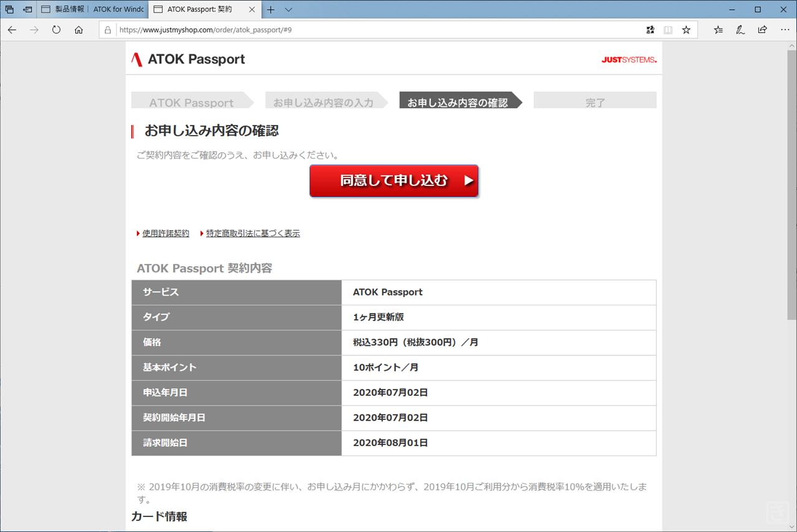
Task: Set these tabs aside
Action: [x=27, y=9]
